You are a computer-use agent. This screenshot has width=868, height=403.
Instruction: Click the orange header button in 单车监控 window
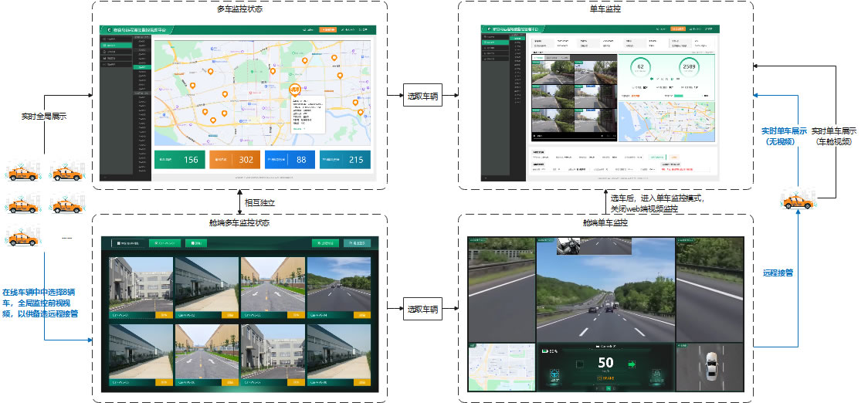click(x=677, y=29)
